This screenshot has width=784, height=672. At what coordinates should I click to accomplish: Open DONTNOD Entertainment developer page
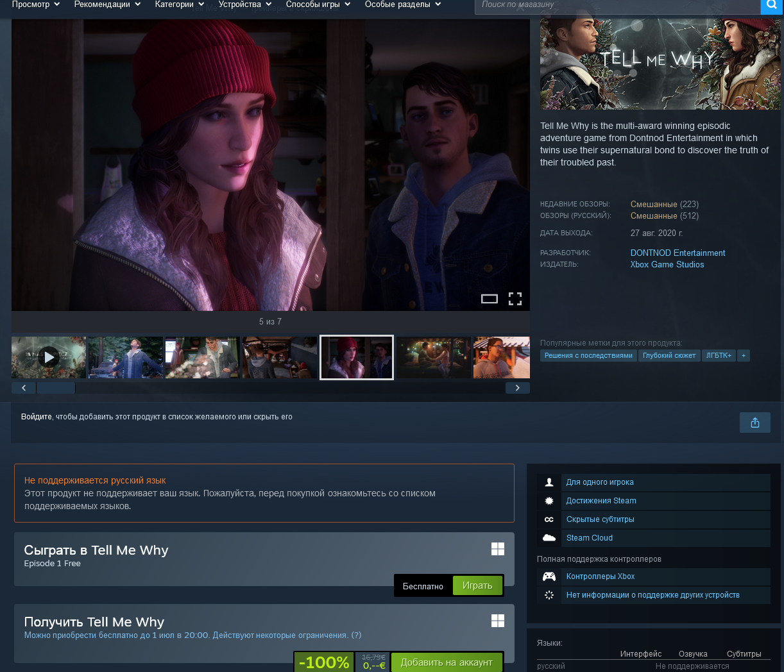[677, 253]
